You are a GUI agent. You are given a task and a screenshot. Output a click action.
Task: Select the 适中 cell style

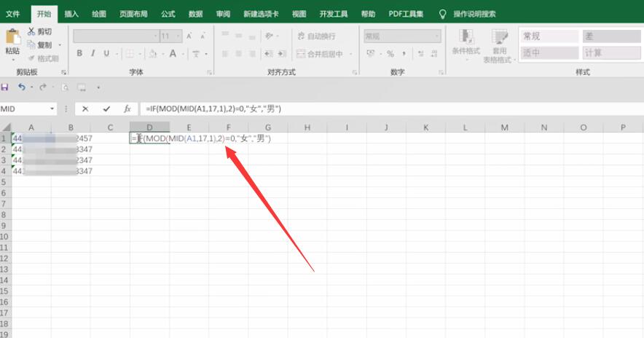pyautogui.click(x=549, y=52)
